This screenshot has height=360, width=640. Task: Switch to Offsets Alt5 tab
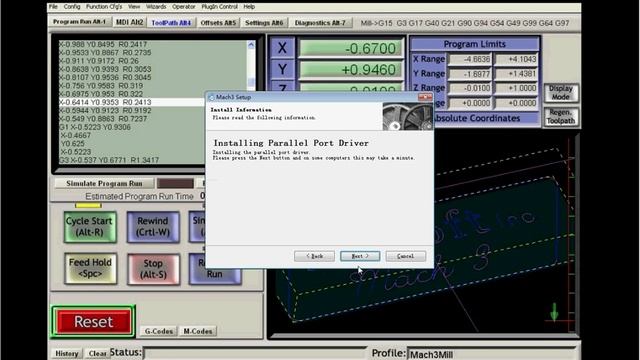pyautogui.click(x=218, y=23)
